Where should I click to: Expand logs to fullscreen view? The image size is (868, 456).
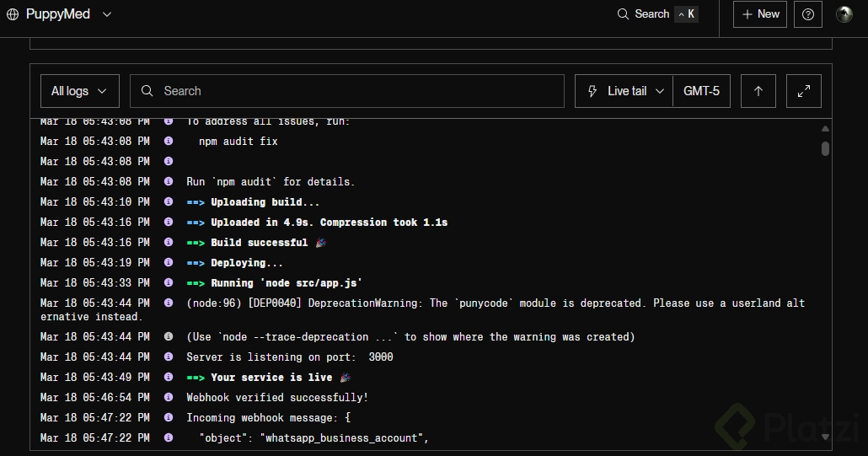click(804, 91)
